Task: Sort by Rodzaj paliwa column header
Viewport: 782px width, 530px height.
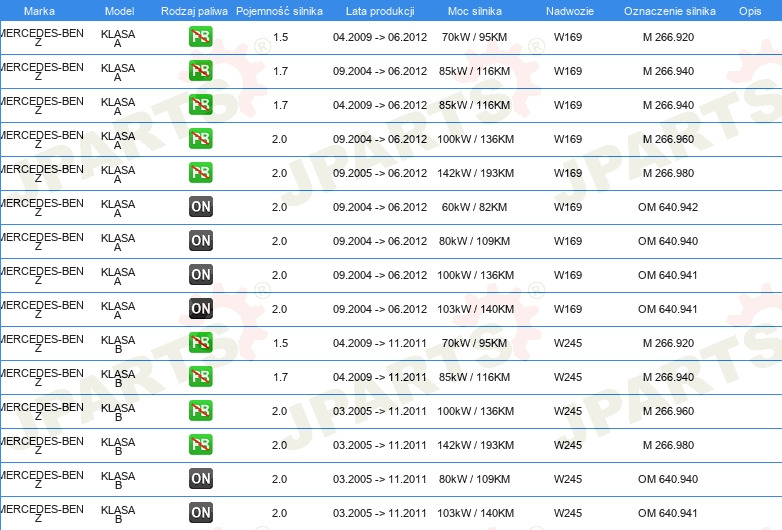Action: pyautogui.click(x=194, y=11)
